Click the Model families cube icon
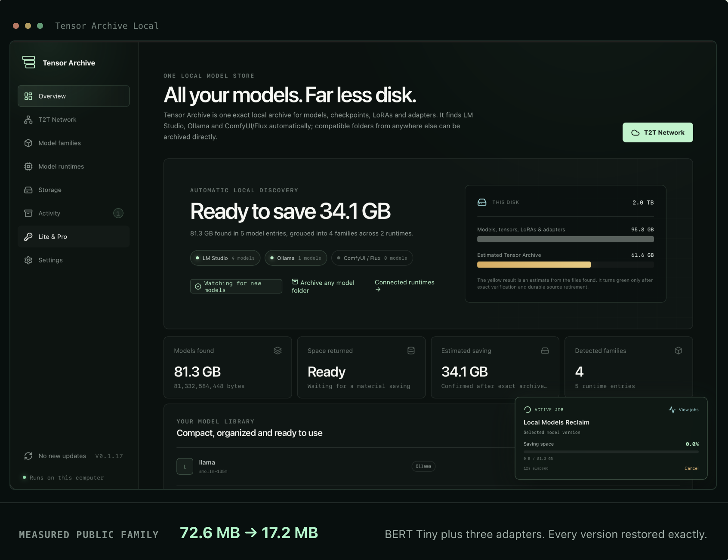This screenshot has width=728, height=560. 28,143
